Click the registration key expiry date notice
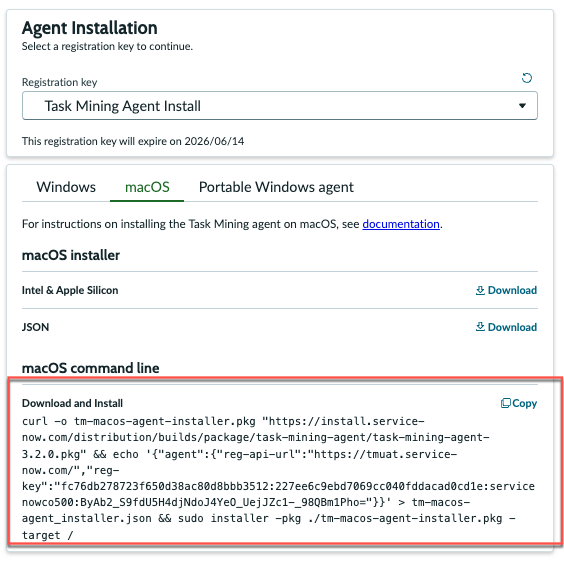This screenshot has width=564, height=563. point(133,141)
